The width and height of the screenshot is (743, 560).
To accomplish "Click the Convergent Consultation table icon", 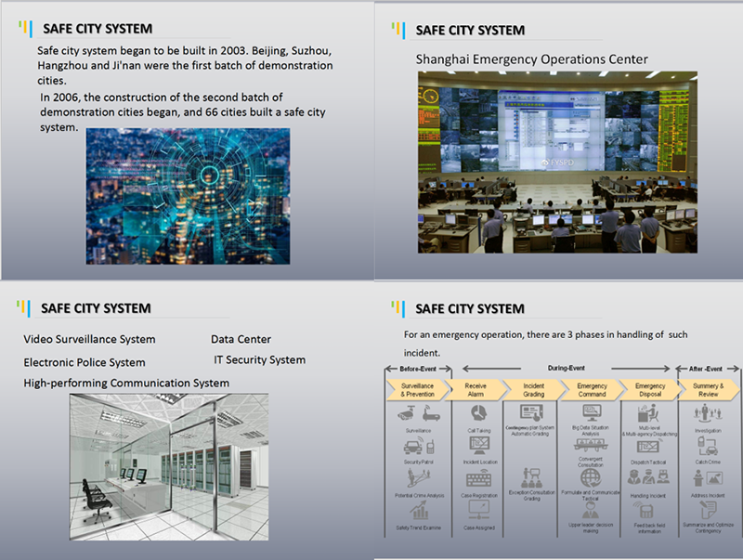I will pos(591,446).
